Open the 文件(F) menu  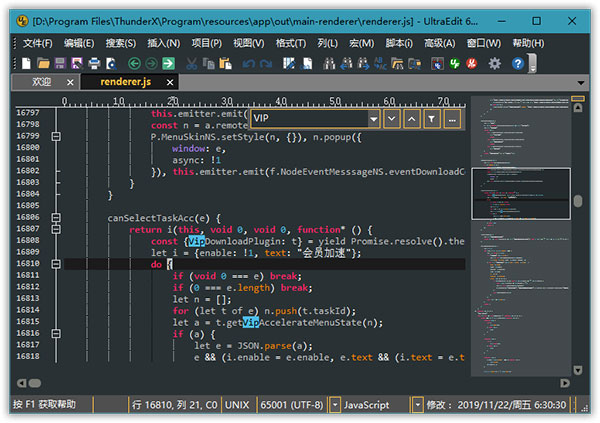(37, 43)
